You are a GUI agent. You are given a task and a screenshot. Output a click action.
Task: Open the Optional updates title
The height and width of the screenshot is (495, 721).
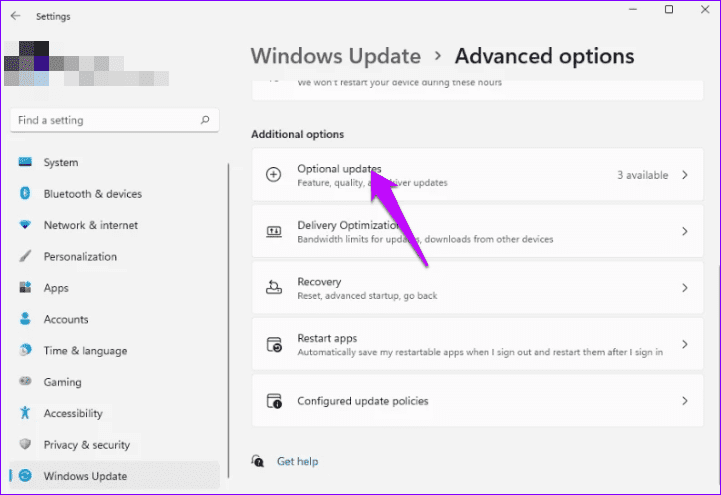(x=339, y=169)
